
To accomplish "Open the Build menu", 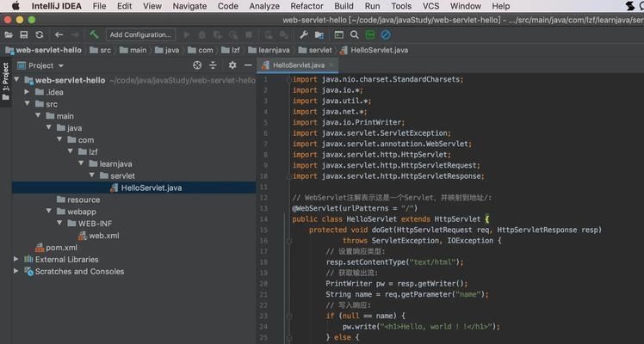I will 344,6.
